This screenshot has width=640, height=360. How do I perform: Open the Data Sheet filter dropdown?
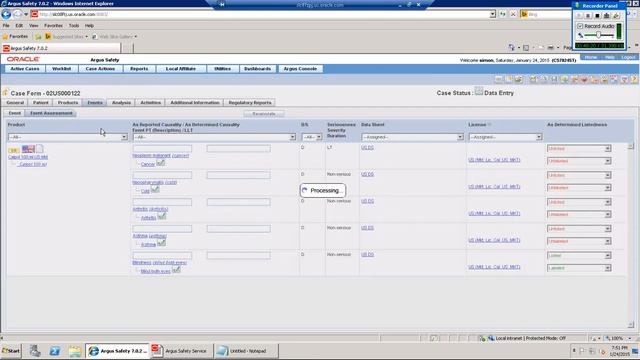click(x=460, y=137)
